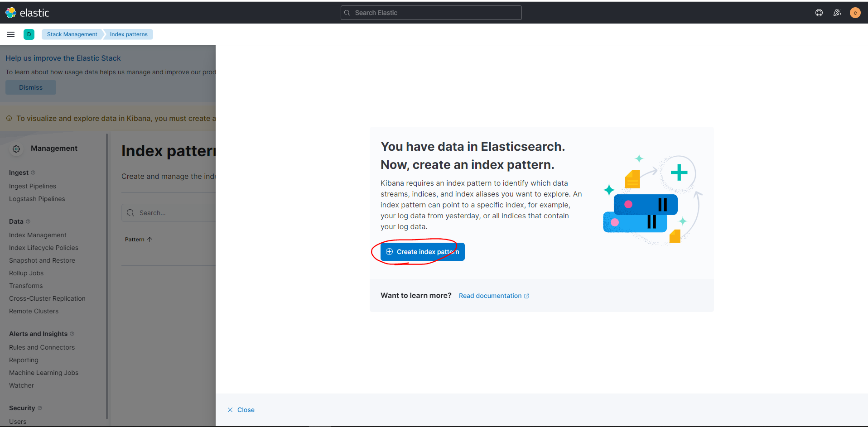Viewport: 868px width, 427px height.
Task: Open the newsfeed celebration icon
Action: click(837, 13)
